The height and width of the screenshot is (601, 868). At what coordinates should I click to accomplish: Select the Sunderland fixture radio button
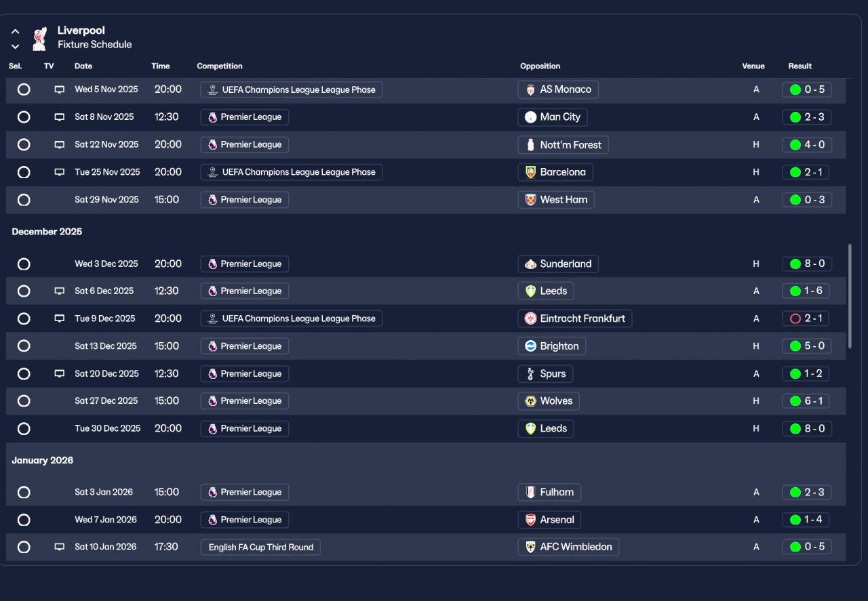24,264
